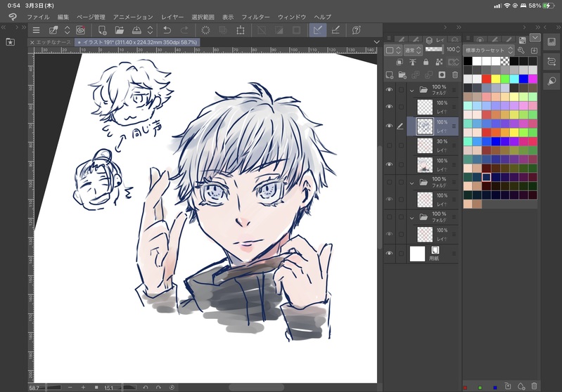Click the import color set download icon
Viewport: 562px width, 392px height.
pos(534,50)
